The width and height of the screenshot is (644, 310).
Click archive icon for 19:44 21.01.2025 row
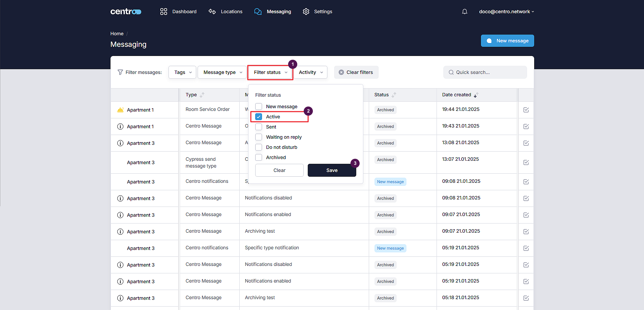click(x=526, y=110)
